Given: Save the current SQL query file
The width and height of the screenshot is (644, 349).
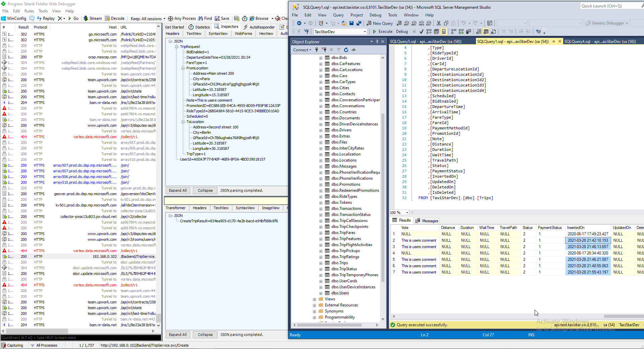Looking at the screenshot, I should [x=352, y=23].
